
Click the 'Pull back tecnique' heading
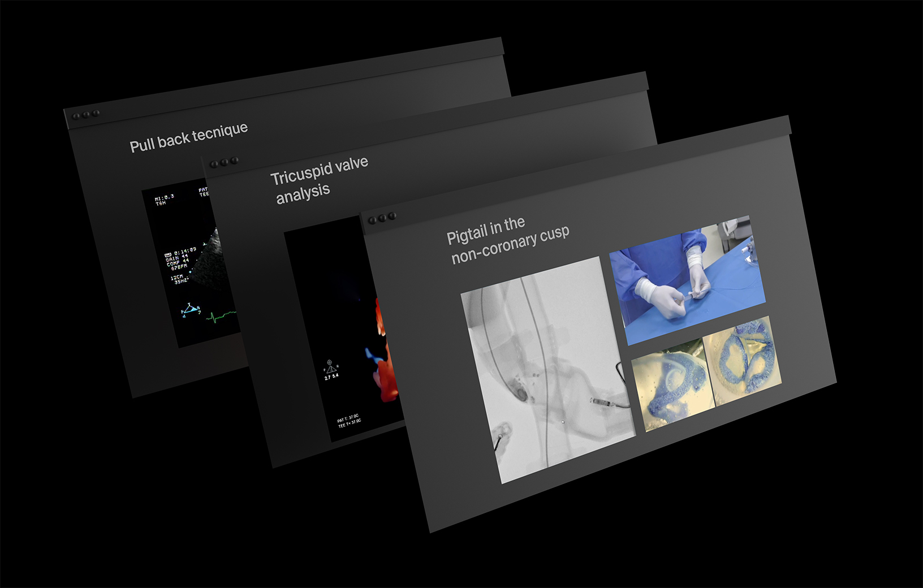(188, 137)
